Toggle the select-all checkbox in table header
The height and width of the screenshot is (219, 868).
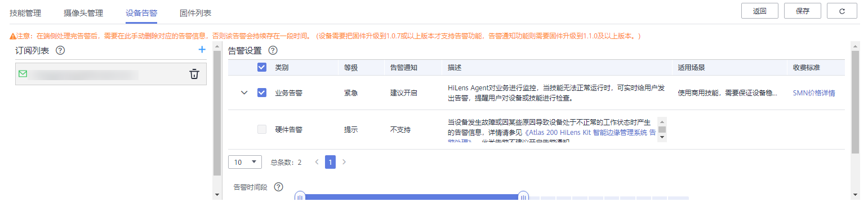coord(262,67)
